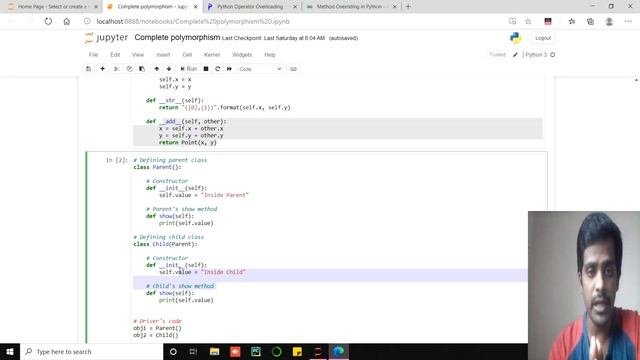Click the kernel idle status circle
Image resolution: width=640 pixels, height=360 pixels.
pyautogui.click(x=553, y=55)
